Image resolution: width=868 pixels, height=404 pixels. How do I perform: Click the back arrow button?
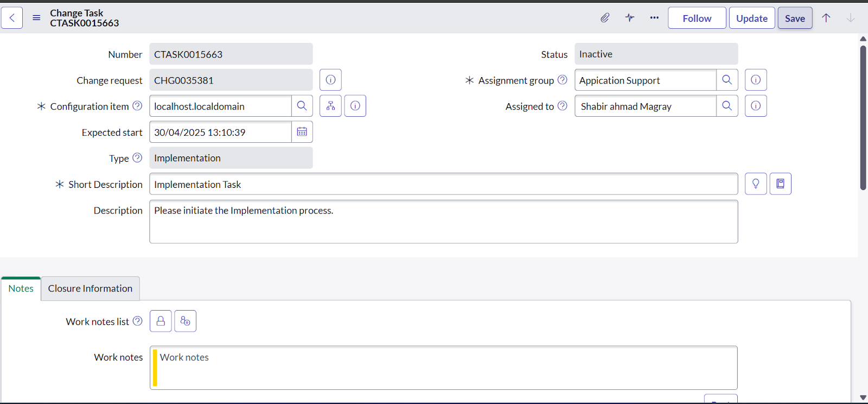tap(12, 18)
